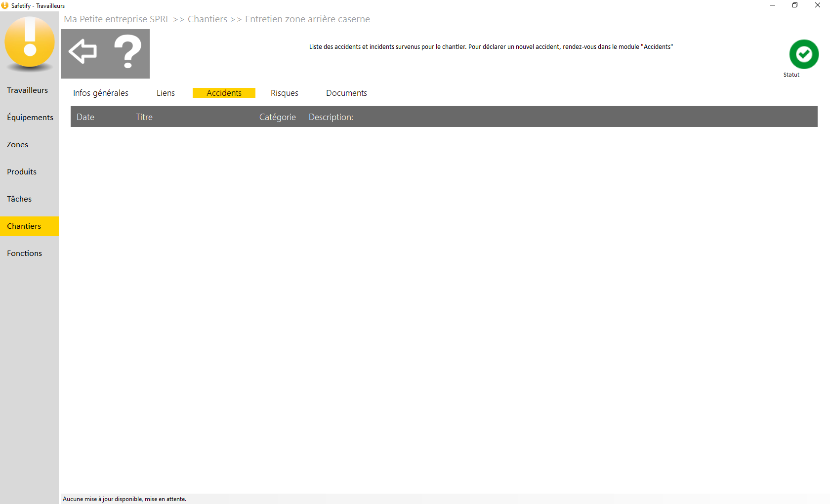
Task: Click the Description column header
Action: pyautogui.click(x=331, y=117)
